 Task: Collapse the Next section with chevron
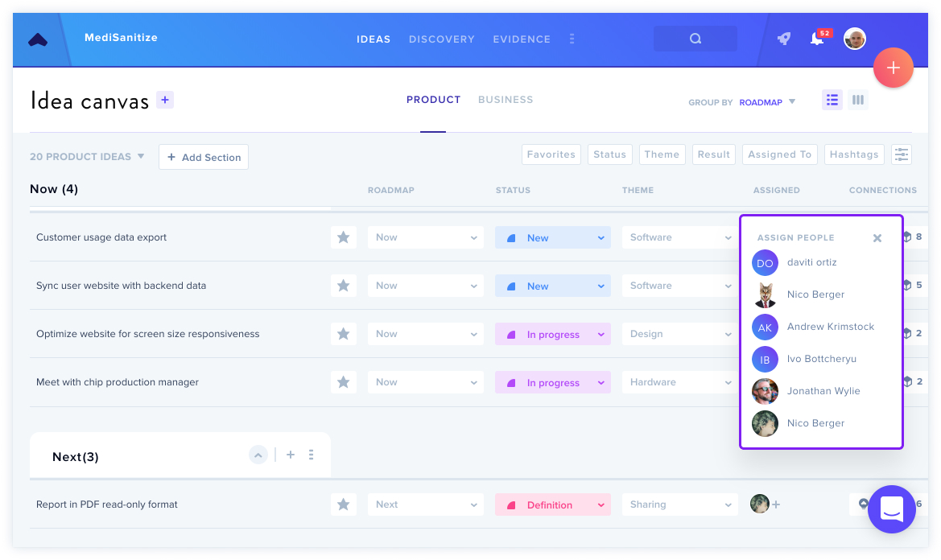click(258, 455)
